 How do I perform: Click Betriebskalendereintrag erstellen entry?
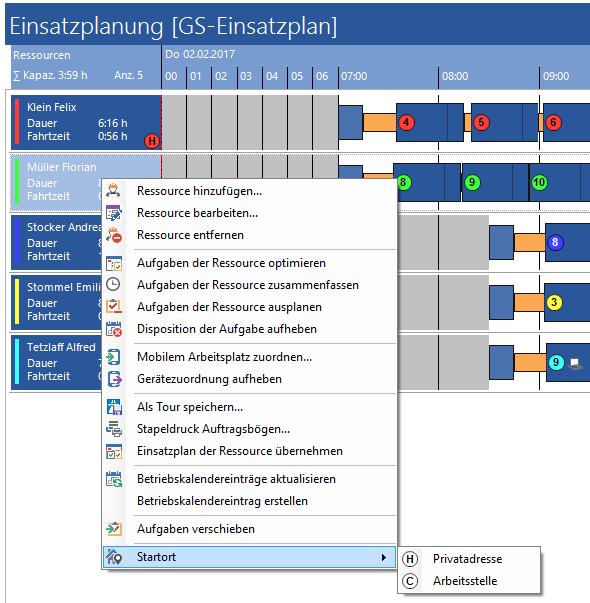(222, 501)
